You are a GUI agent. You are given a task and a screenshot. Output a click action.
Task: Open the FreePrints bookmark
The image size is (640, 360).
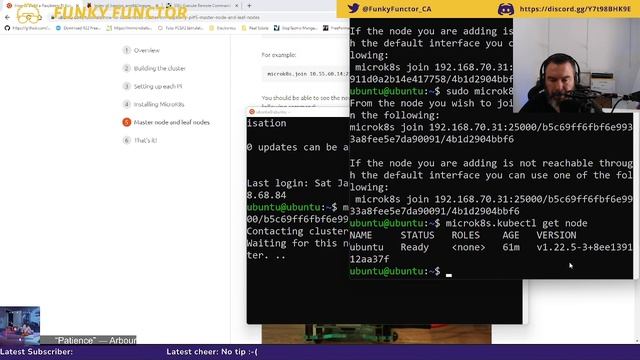coord(336,28)
